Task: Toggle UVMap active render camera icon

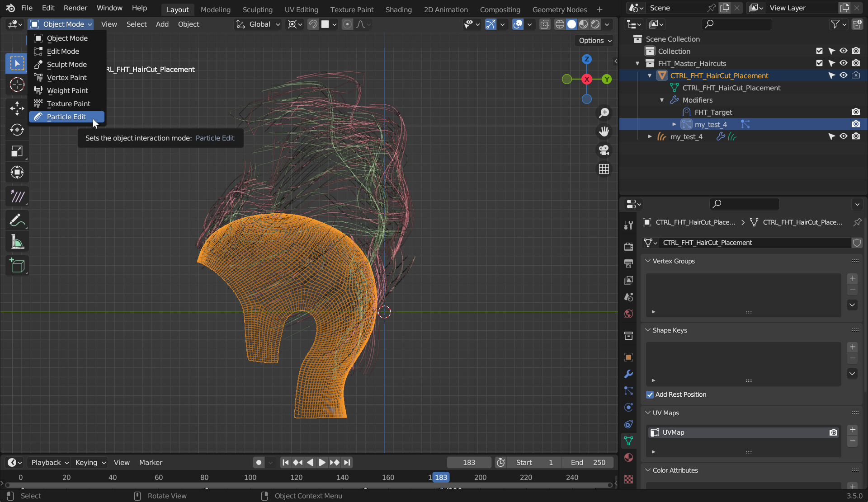Action: click(x=833, y=432)
